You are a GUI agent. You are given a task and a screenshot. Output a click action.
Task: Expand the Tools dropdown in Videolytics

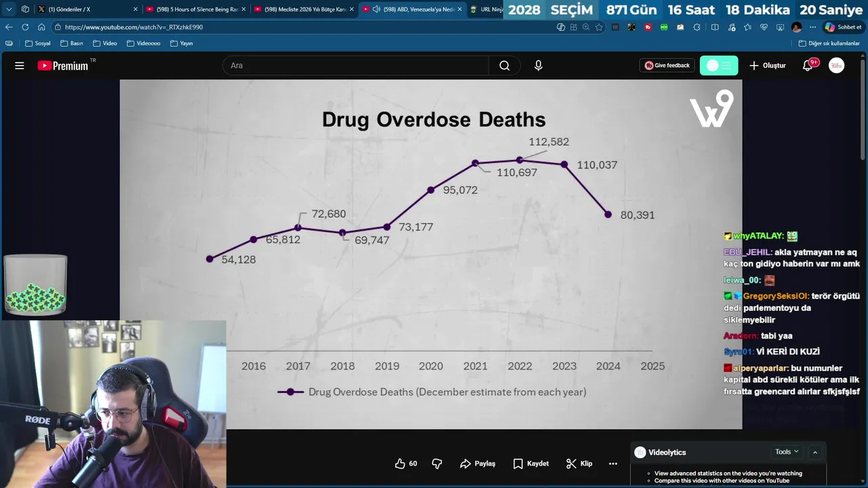click(787, 452)
